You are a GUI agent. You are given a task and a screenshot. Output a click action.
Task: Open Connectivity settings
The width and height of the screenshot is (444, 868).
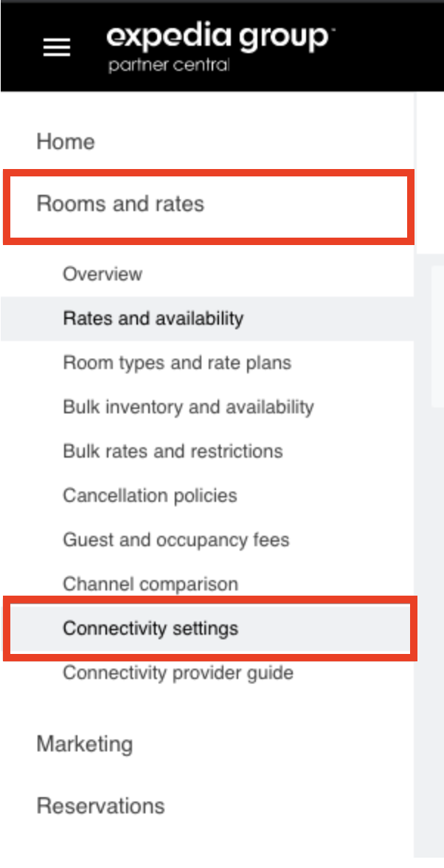(150, 629)
